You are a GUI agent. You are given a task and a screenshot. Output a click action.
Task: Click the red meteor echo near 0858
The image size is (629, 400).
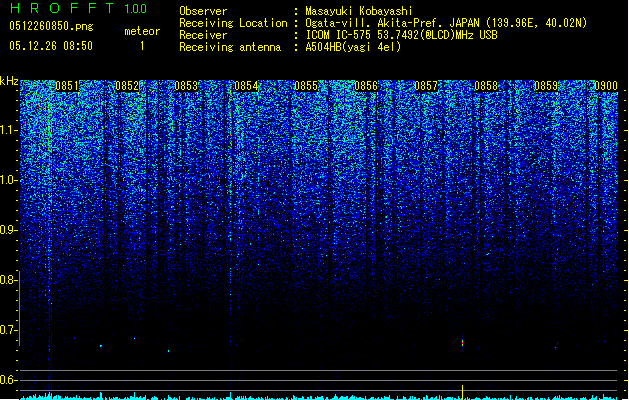pyautogui.click(x=463, y=342)
